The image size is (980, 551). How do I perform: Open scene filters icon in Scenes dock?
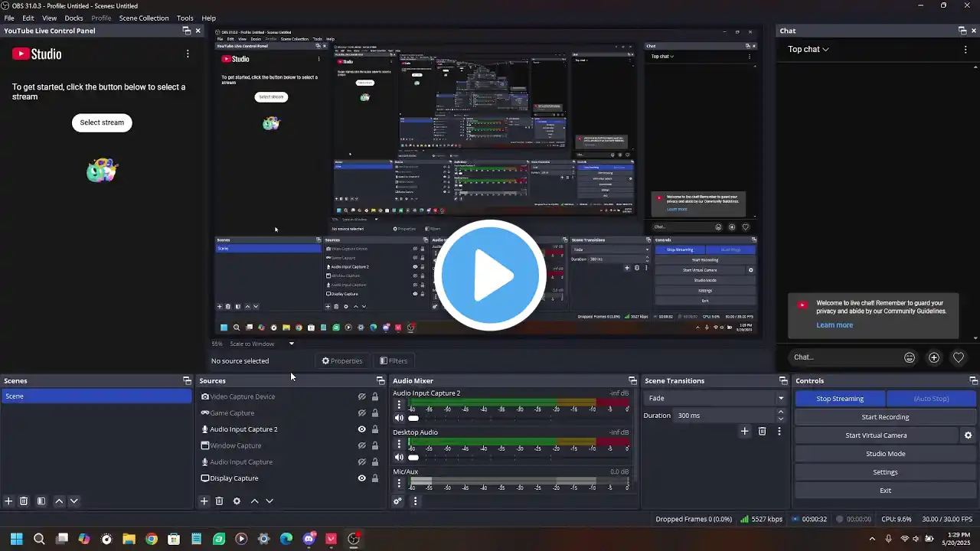pos(41,501)
